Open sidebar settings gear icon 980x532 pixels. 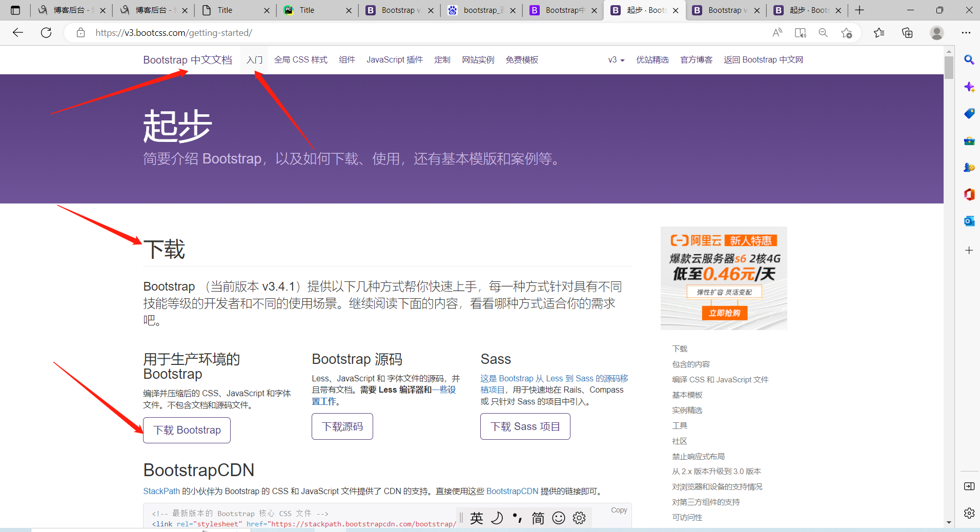(x=969, y=513)
